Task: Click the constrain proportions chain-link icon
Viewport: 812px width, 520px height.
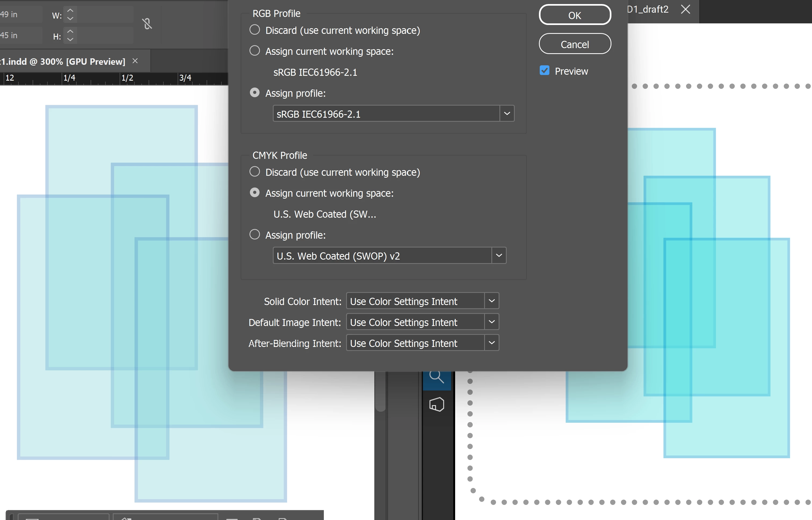Action: [147, 24]
